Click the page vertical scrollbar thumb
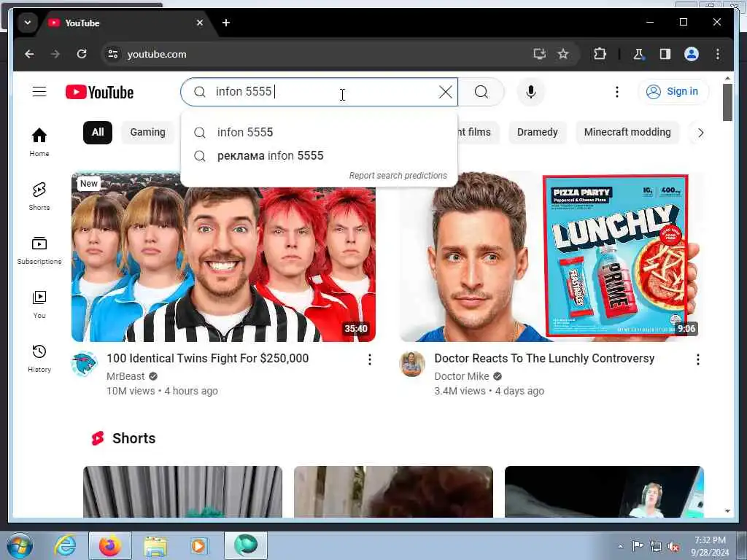Viewport: 747px width, 560px height. (727, 102)
